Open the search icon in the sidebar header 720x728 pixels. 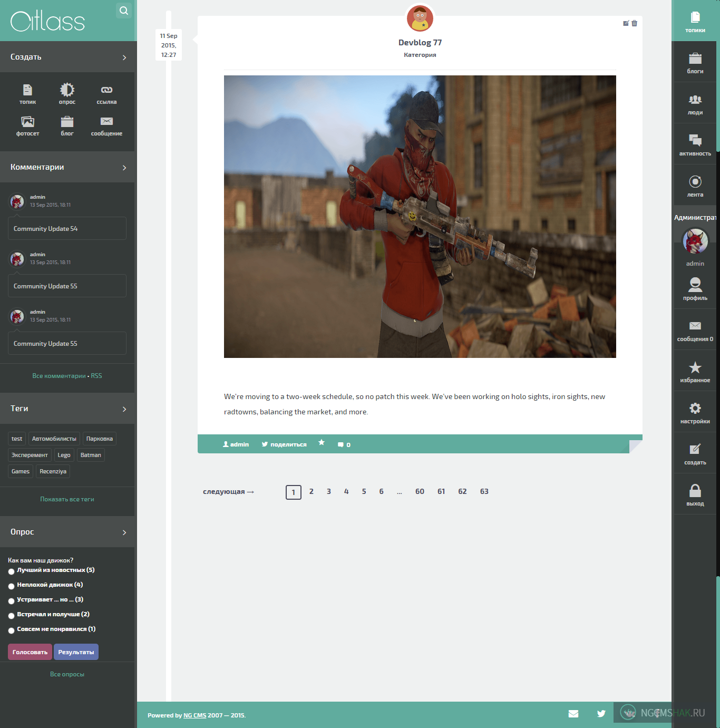[x=124, y=11]
